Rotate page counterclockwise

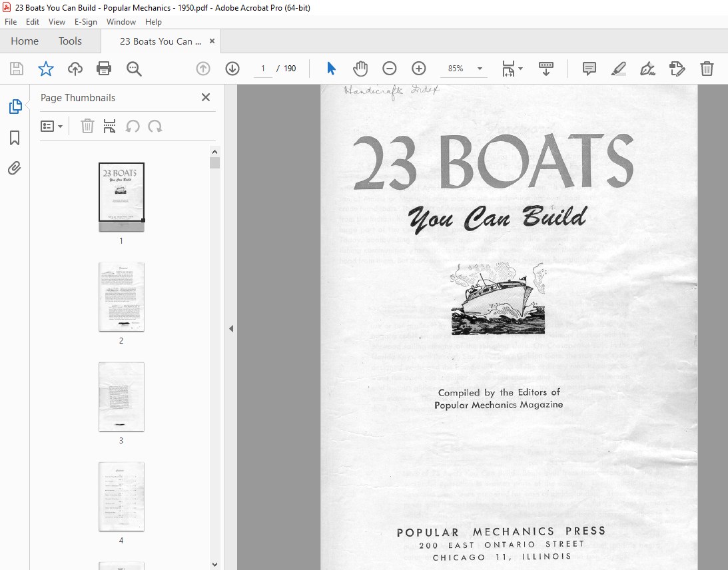click(x=133, y=127)
